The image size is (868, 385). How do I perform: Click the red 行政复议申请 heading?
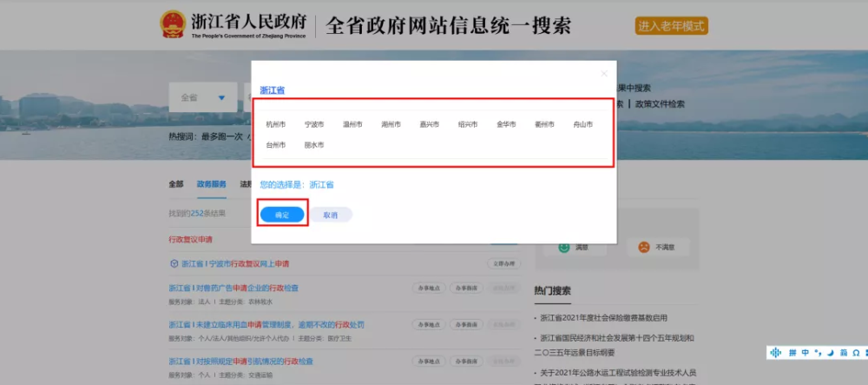click(x=190, y=240)
